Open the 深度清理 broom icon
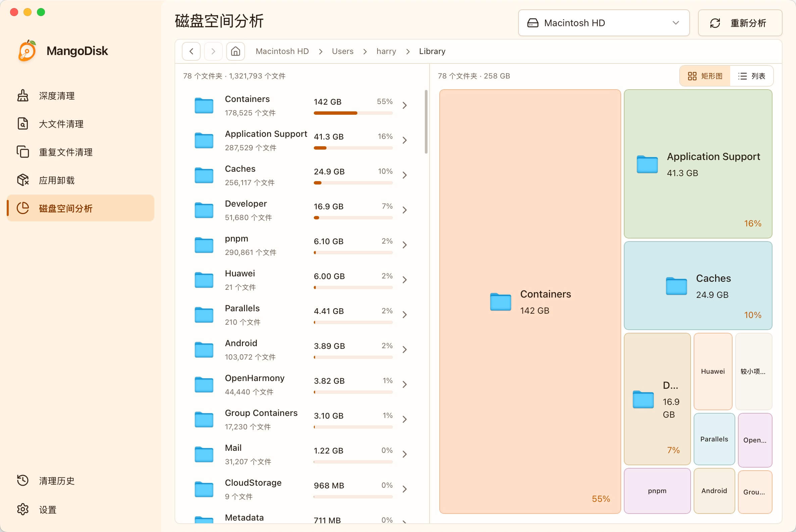The image size is (796, 532). (x=23, y=96)
